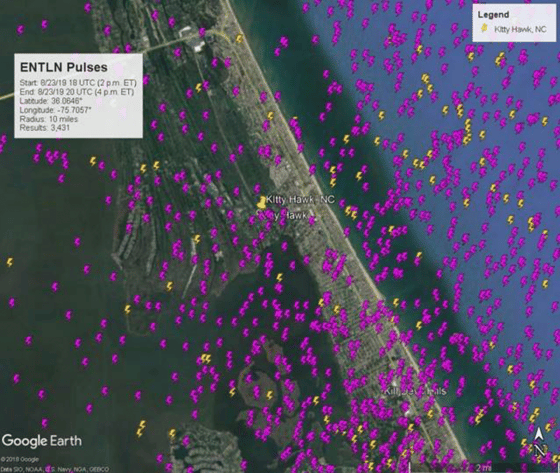The height and width of the screenshot is (473, 560).
Task: Select the Radius: 10 miles line
Action: [49, 119]
